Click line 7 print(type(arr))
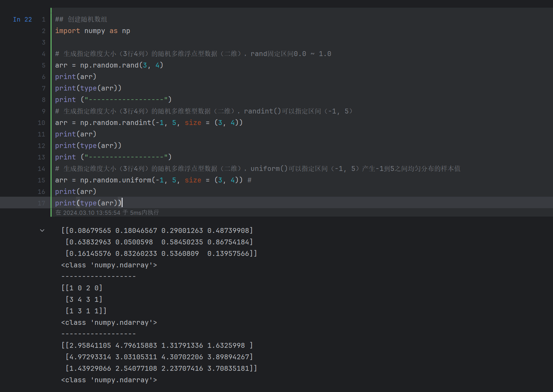 coord(88,88)
